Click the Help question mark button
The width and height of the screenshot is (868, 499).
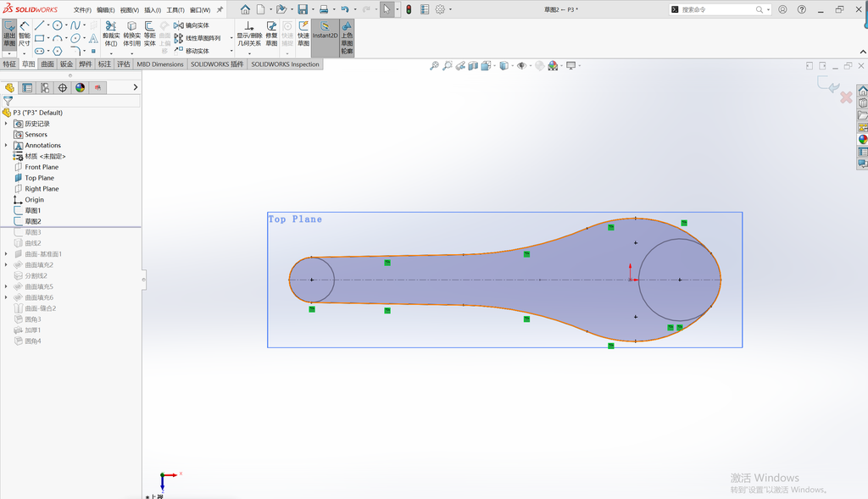[x=802, y=9]
